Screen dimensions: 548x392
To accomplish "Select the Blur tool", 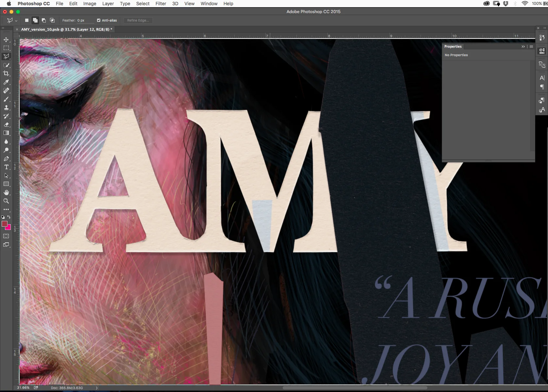I will click(x=6, y=141).
